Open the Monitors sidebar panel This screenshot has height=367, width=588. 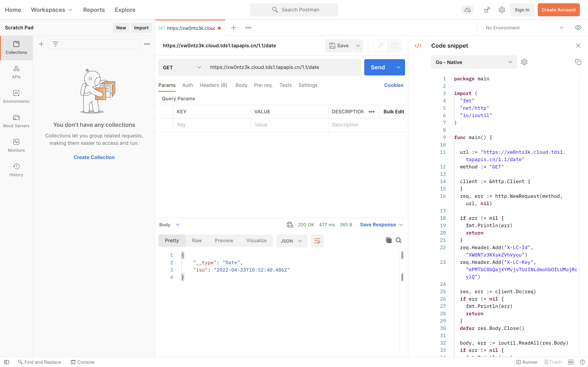click(x=16, y=145)
